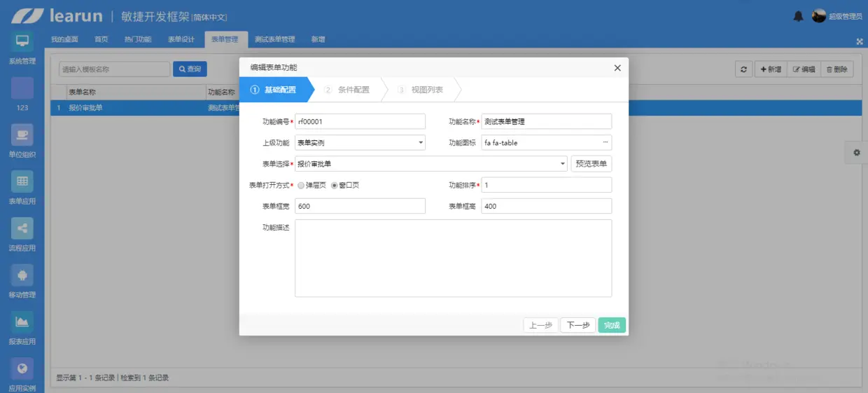Click the notification bell icon

pyautogui.click(x=798, y=16)
